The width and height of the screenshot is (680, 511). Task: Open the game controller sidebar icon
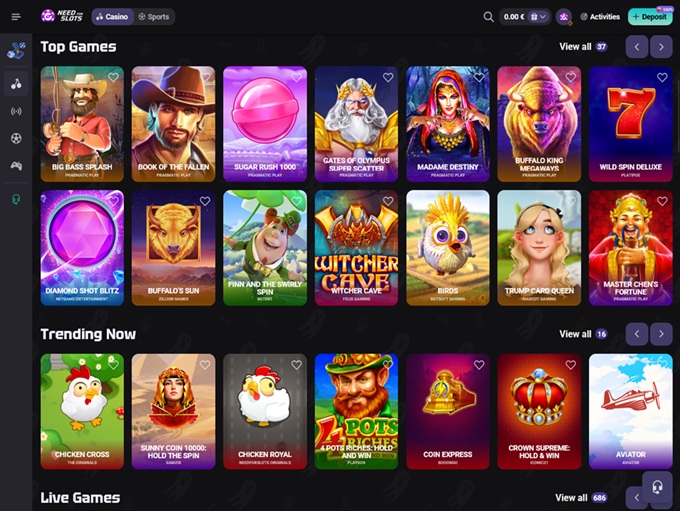point(16,166)
